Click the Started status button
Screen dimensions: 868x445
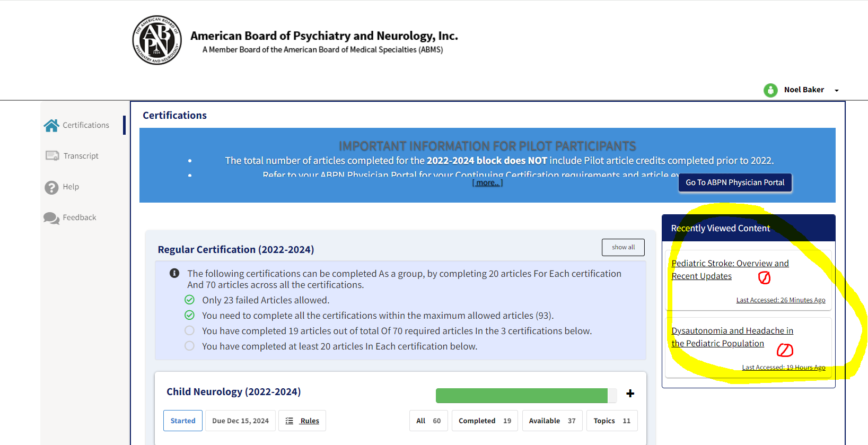[x=183, y=421]
